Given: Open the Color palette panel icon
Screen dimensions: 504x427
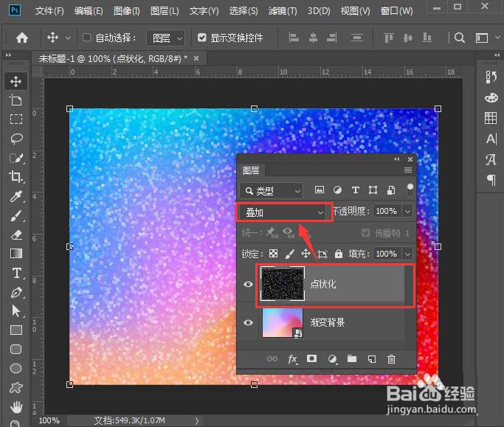Looking at the screenshot, I should (x=491, y=97).
